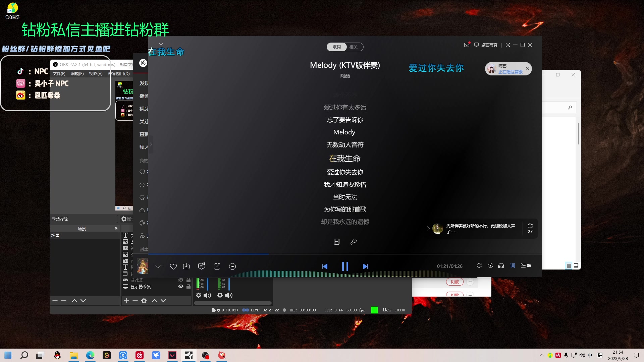Download the current song
Image resolution: width=644 pixels, height=362 pixels.
pyautogui.click(x=187, y=266)
